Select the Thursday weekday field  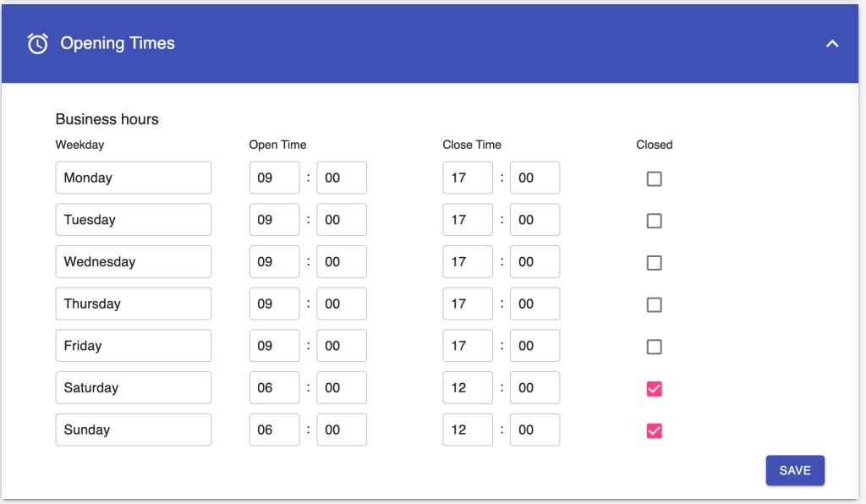pyautogui.click(x=133, y=304)
